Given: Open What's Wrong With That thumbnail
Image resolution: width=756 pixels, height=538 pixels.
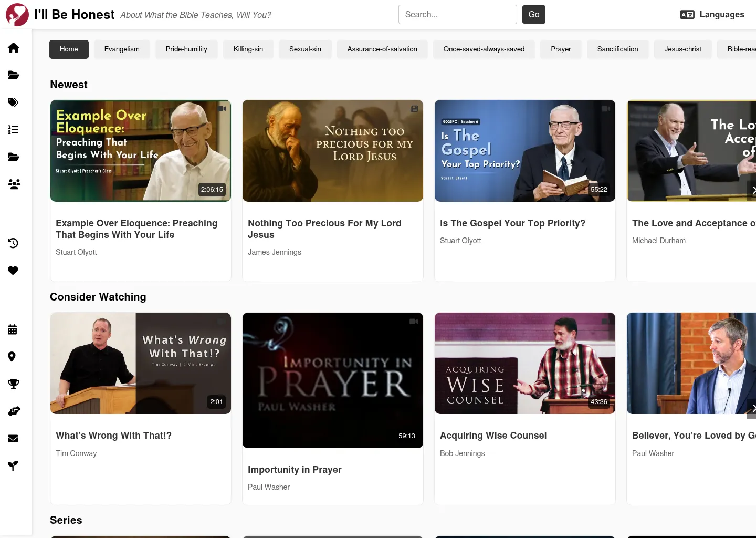Looking at the screenshot, I should pyautogui.click(x=141, y=363).
